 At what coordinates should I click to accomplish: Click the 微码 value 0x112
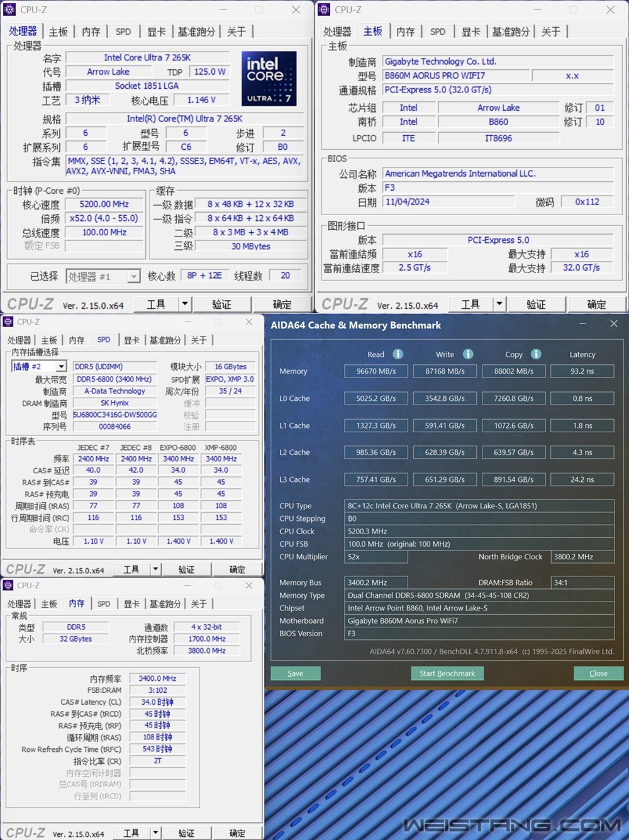[x=587, y=201]
